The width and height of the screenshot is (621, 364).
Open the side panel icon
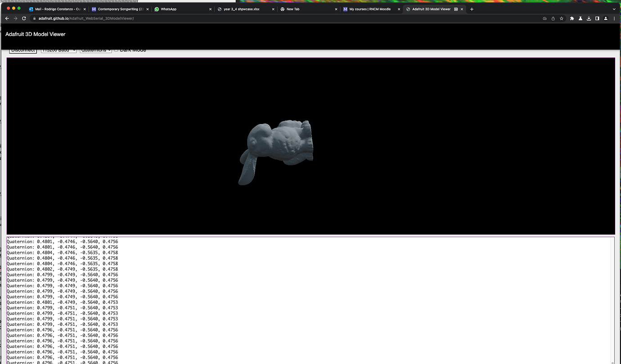point(597,18)
